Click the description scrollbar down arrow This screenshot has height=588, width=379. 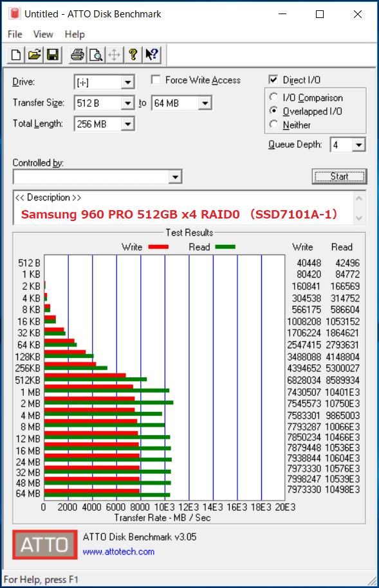point(359,218)
